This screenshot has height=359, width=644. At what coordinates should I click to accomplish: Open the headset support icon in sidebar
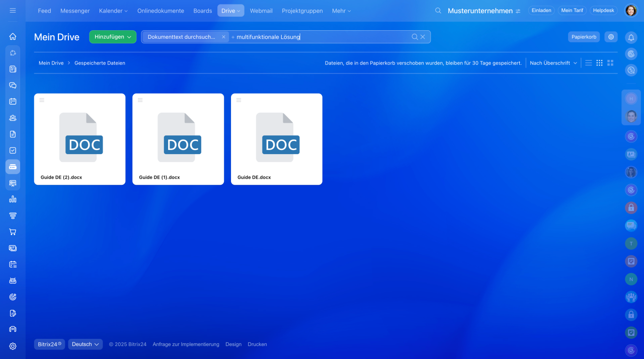point(13,329)
